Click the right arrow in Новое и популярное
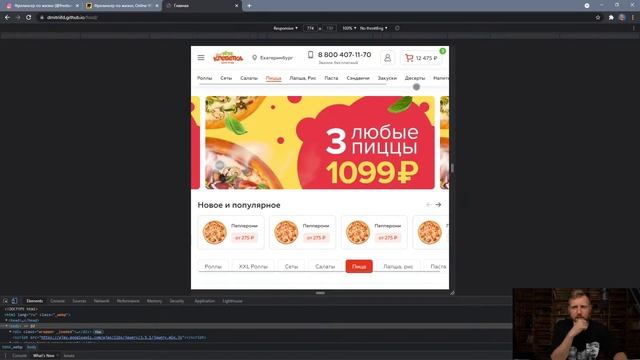The image size is (640, 360). coord(438,204)
